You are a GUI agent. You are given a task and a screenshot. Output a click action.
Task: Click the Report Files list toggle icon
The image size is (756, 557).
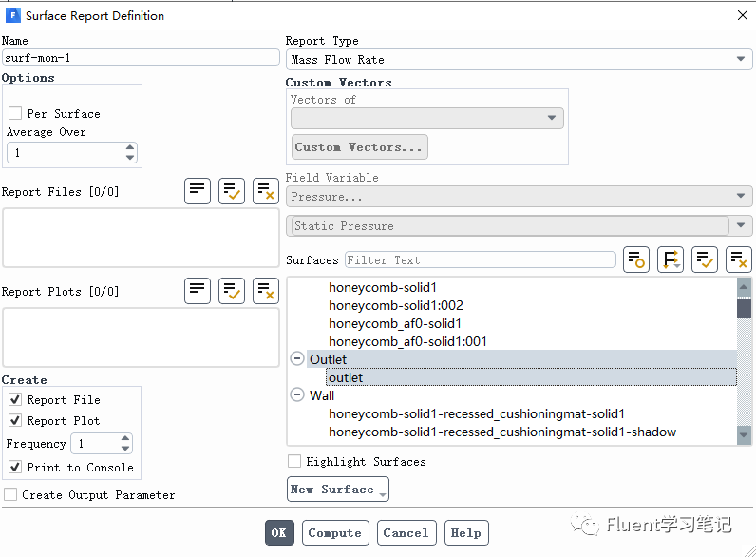coord(198,191)
